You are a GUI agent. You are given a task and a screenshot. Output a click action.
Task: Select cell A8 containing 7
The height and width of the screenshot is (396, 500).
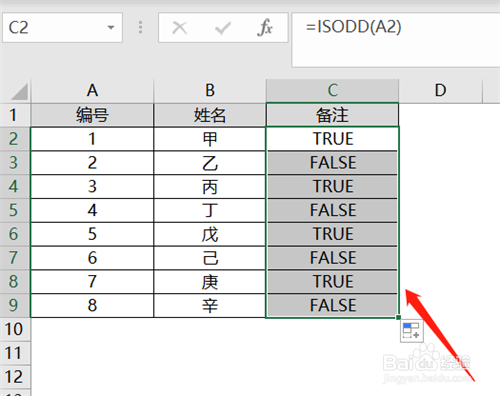tap(92, 282)
